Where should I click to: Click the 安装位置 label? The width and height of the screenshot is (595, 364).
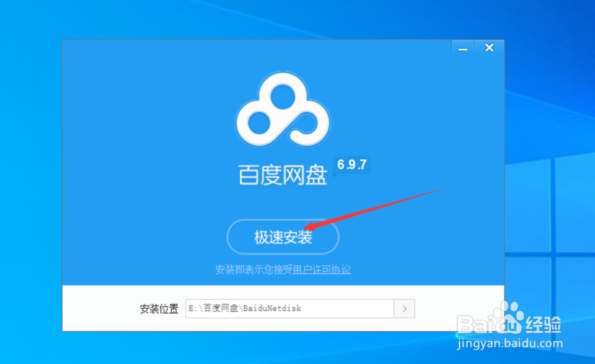159,309
